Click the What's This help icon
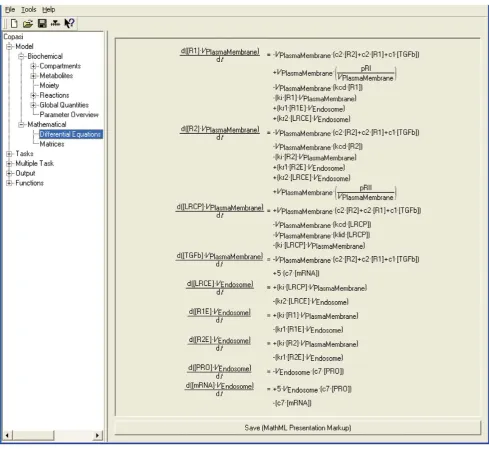Image resolution: width=489 pixels, height=450 pixels. pyautogui.click(x=69, y=23)
